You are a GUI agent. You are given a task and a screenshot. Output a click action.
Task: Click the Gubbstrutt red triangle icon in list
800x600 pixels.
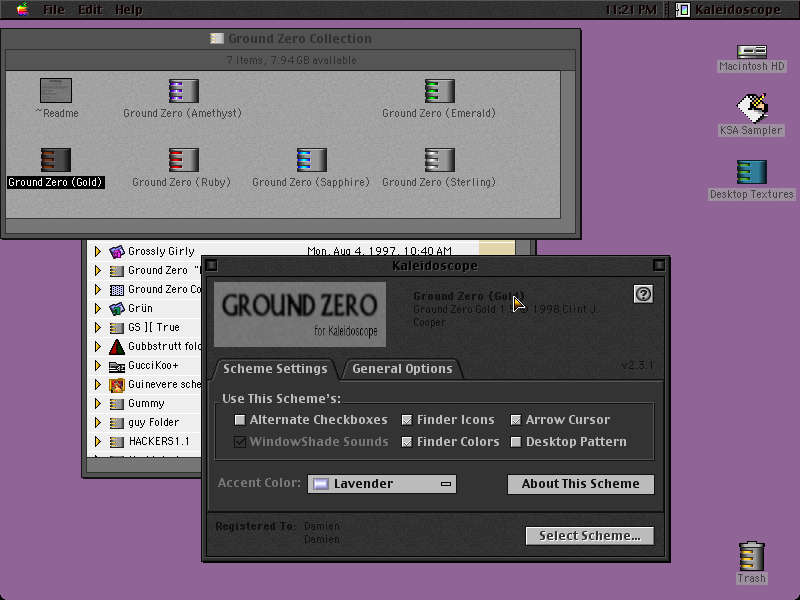[117, 346]
